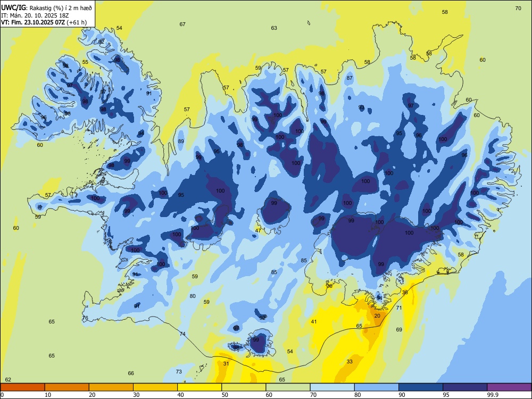This screenshot has width=532, height=399.
Task: Click the offshore value 70 in the corner
Action: pos(518,9)
